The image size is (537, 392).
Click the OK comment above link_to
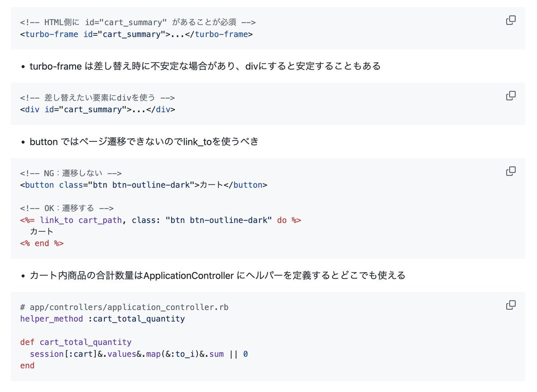click(x=67, y=209)
